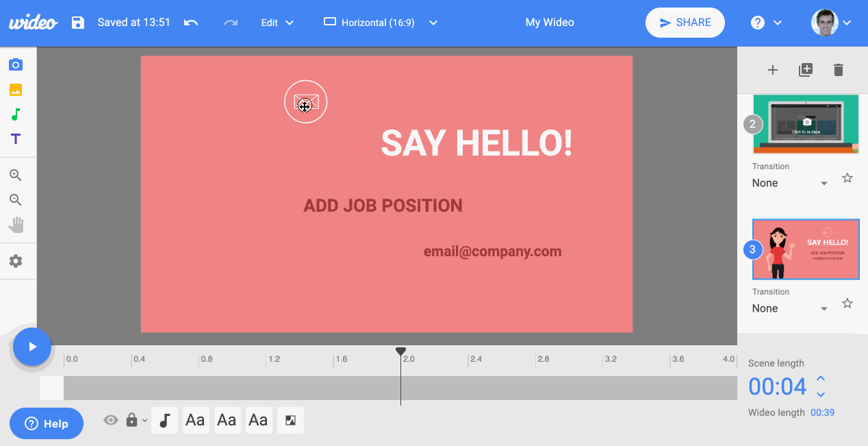Open the image library icon

(15, 90)
